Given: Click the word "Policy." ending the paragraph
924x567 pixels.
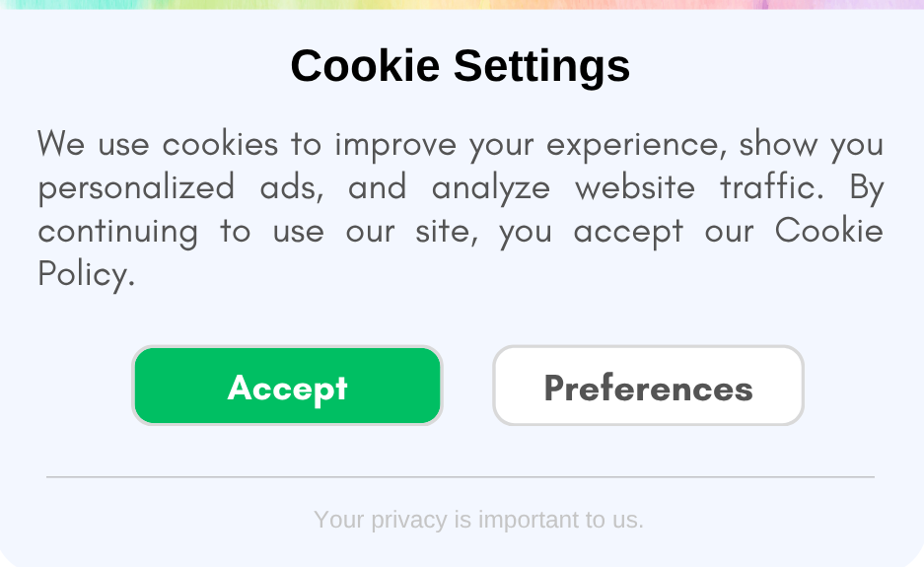Looking at the screenshot, I should click(x=85, y=274).
